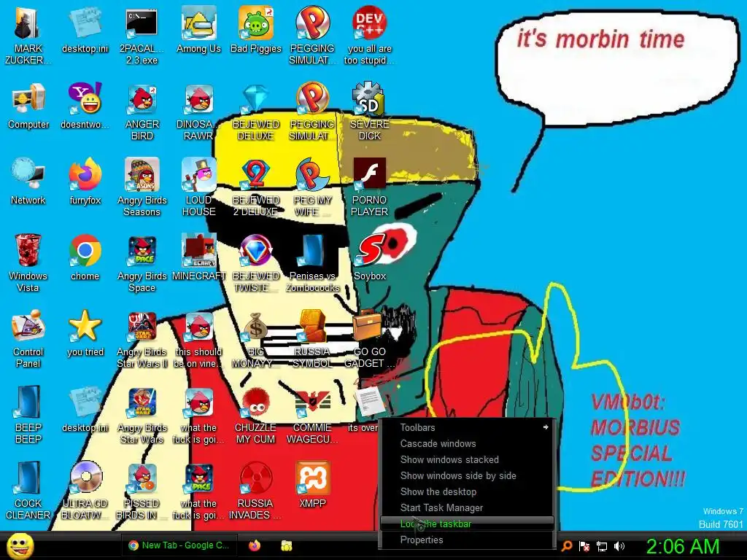
Task: Open the smiley-face Start button
Action: [x=20, y=545]
